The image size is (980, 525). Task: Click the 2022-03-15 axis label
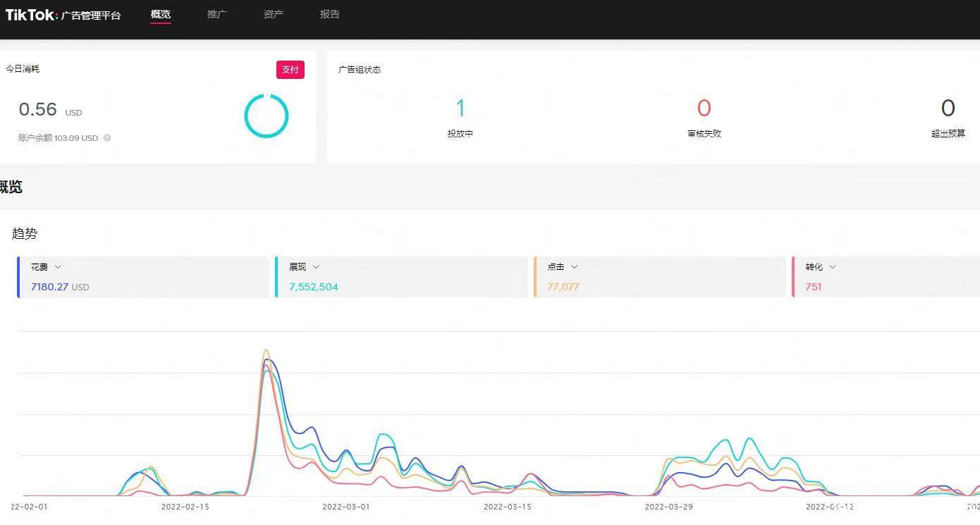[508, 506]
